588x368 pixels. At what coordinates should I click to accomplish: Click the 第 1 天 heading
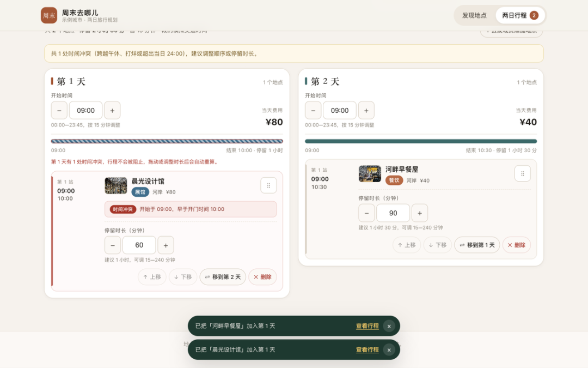coord(71,81)
